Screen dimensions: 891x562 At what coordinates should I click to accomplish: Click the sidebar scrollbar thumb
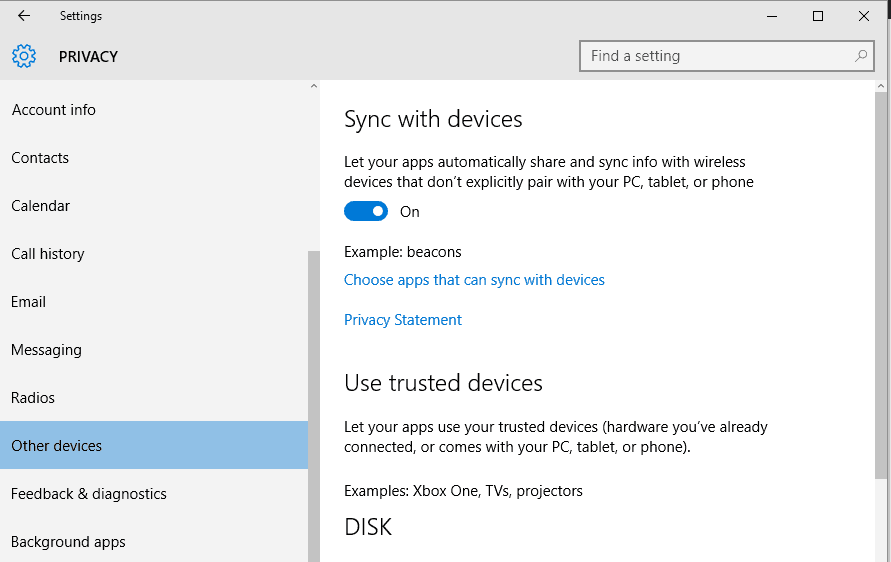pyautogui.click(x=313, y=400)
